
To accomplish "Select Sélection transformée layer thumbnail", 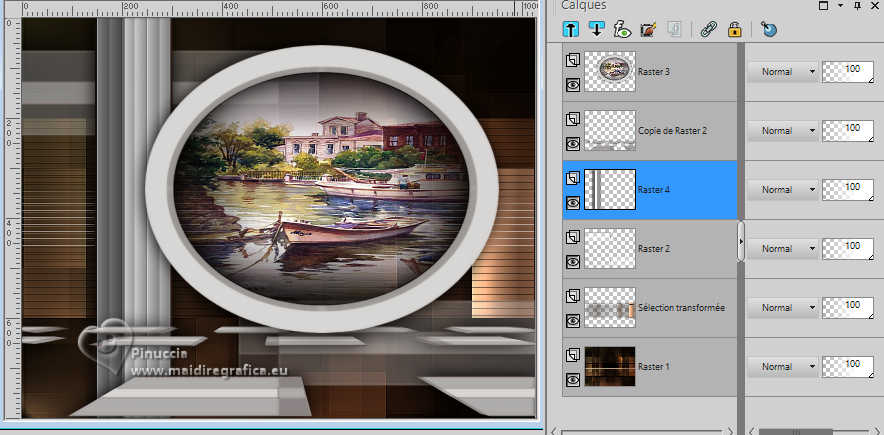I will (x=610, y=308).
